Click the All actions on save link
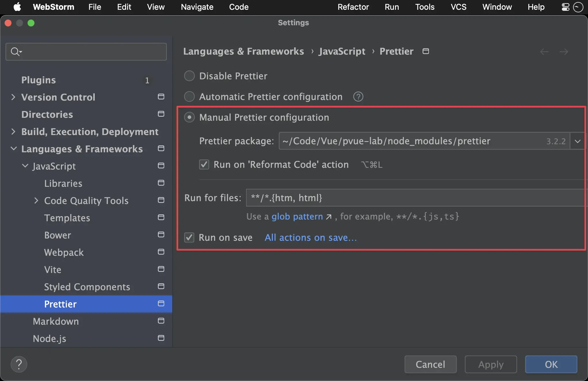The image size is (588, 381). click(311, 237)
